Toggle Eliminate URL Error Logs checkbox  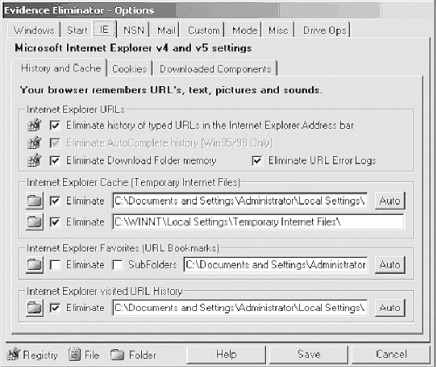point(257,161)
